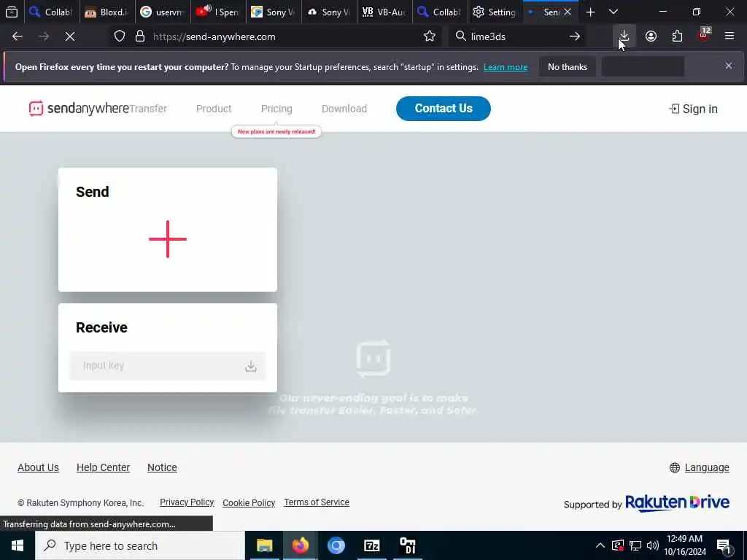Open the volume control in the tray

pos(653,545)
